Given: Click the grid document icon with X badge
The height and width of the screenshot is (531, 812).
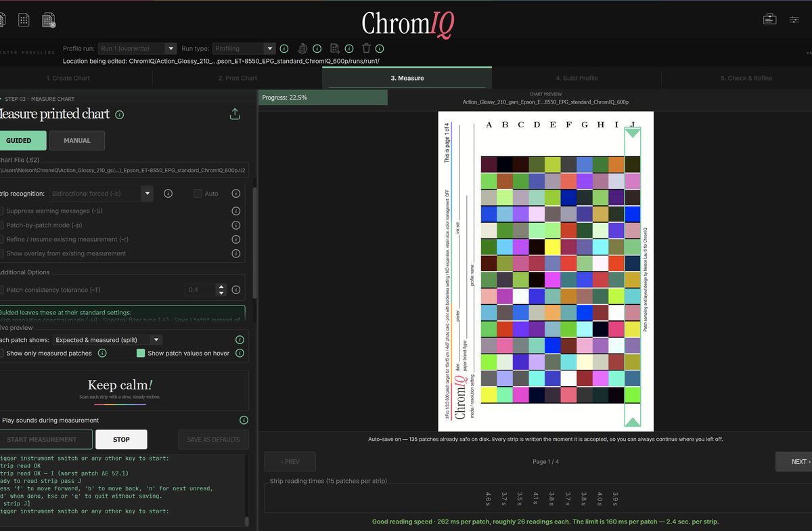Looking at the screenshot, I should point(49,20).
